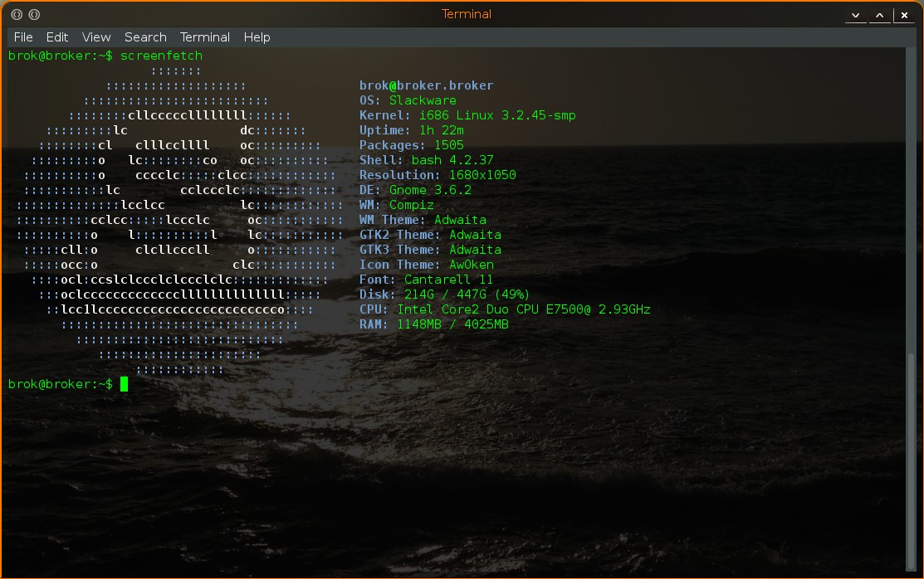Click the green cursor block at the prompt
Screen dimensions: 924x579
pos(124,384)
